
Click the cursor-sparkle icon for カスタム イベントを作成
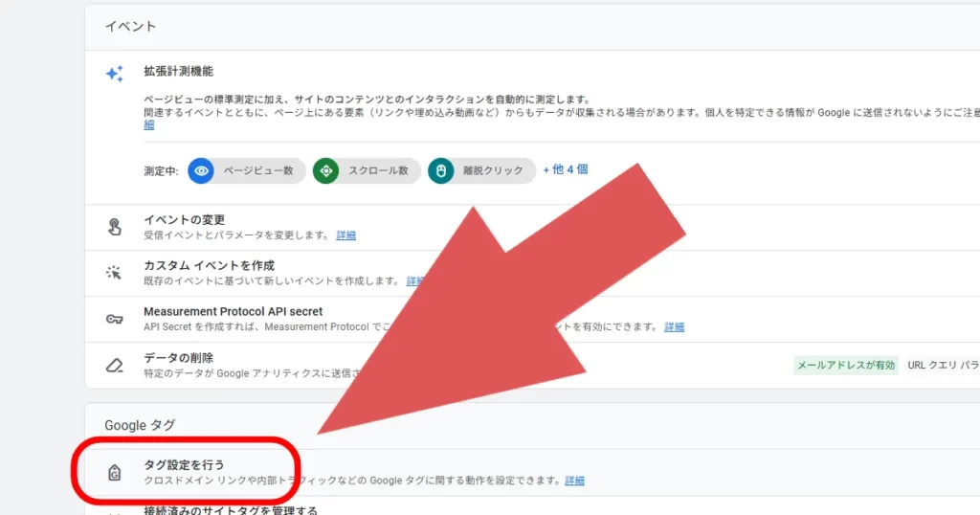tap(114, 273)
